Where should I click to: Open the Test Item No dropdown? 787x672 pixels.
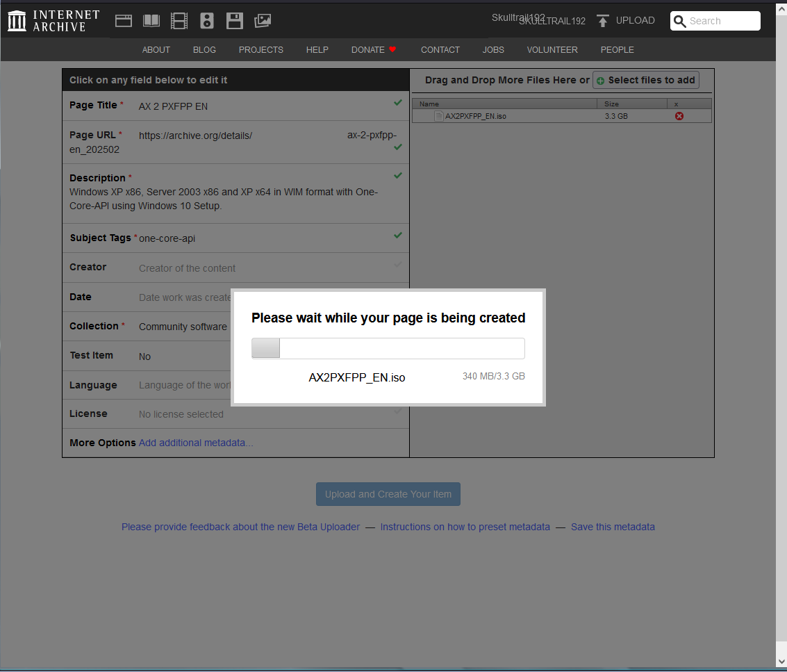click(x=144, y=357)
